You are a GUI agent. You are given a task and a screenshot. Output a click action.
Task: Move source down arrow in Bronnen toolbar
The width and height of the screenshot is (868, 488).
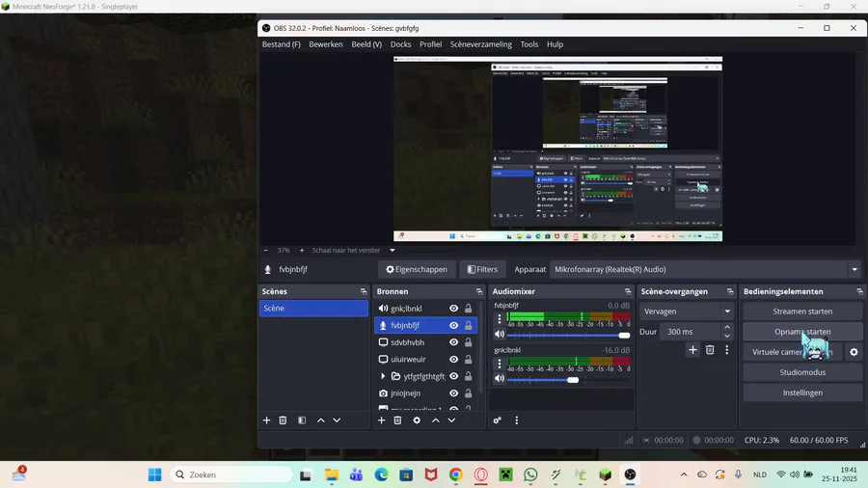coord(451,420)
